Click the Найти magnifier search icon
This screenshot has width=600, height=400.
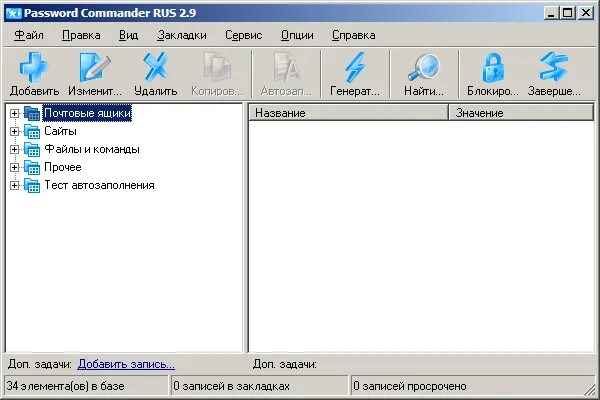click(424, 67)
